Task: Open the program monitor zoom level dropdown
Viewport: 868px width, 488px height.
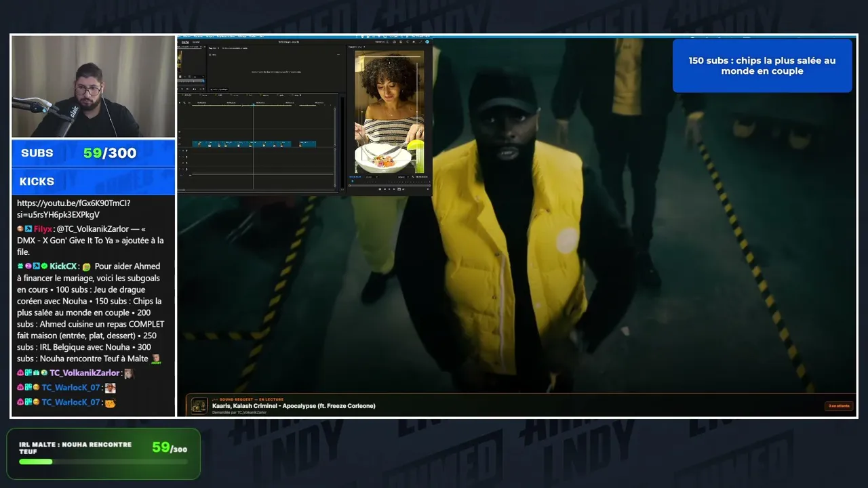Action: [x=372, y=177]
